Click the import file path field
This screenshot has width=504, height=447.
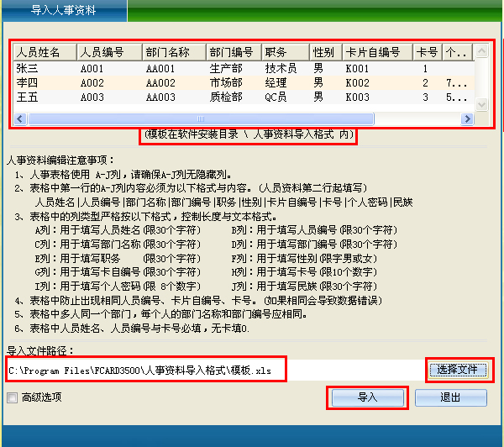[x=215, y=371]
